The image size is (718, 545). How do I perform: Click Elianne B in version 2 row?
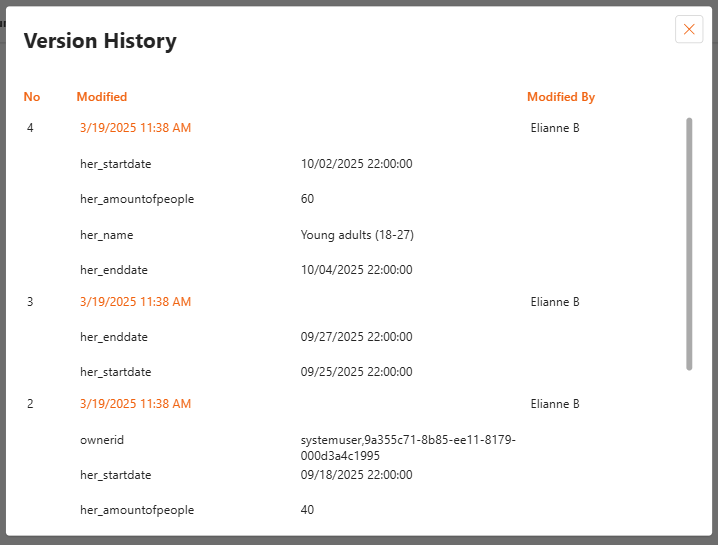click(x=555, y=404)
